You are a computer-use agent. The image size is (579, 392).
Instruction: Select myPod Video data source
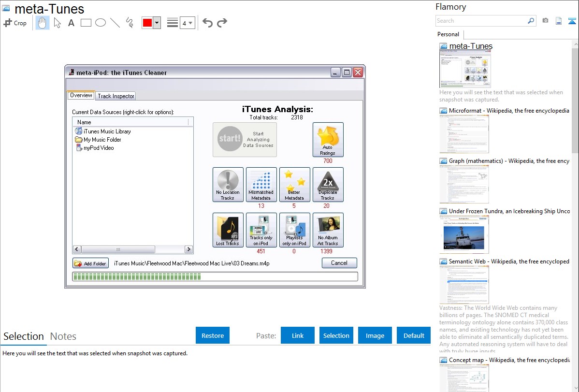pyautogui.click(x=95, y=148)
